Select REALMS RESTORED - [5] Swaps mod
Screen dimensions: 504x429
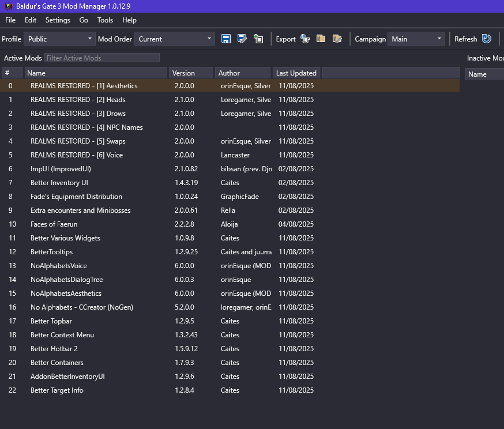click(230, 141)
